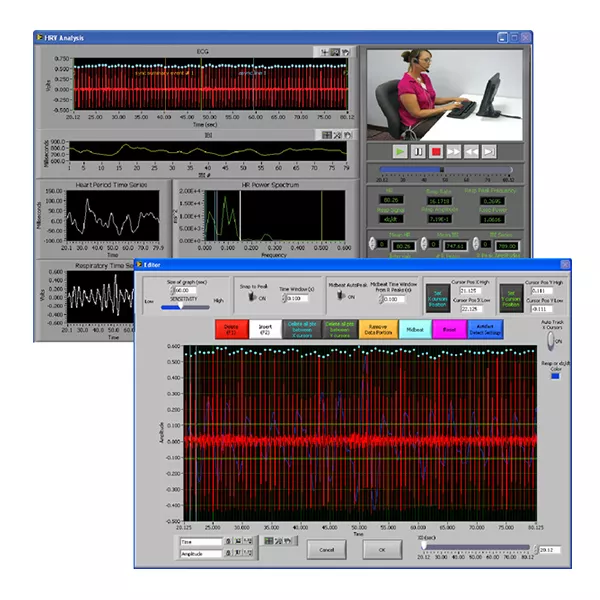
Task: Select the IBI graph cursor tool
Action: (x=326, y=135)
